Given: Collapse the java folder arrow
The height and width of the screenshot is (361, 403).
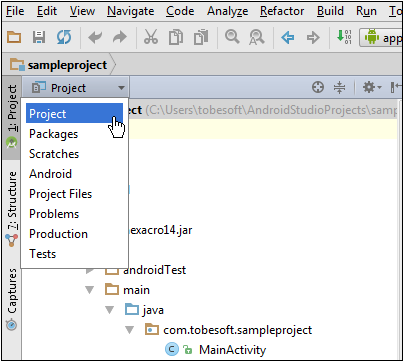Looking at the screenshot, I should point(110,310).
